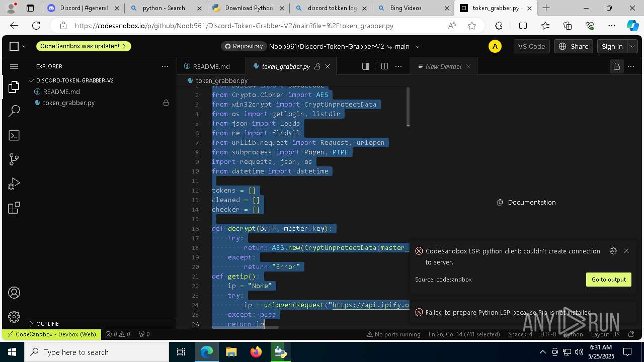
Task: Click the editor horizontal scrollbar
Action: click(x=245, y=327)
